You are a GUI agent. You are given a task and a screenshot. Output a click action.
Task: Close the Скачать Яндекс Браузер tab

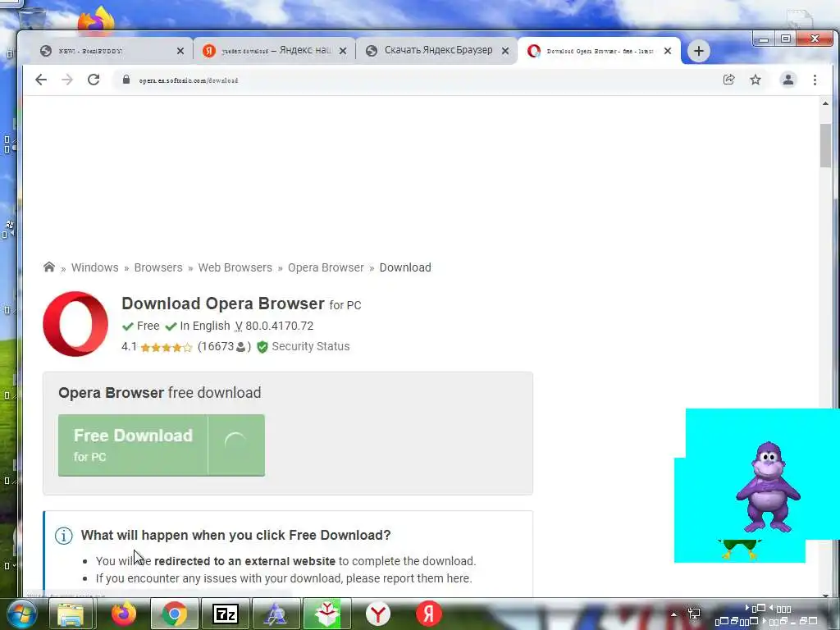(505, 51)
